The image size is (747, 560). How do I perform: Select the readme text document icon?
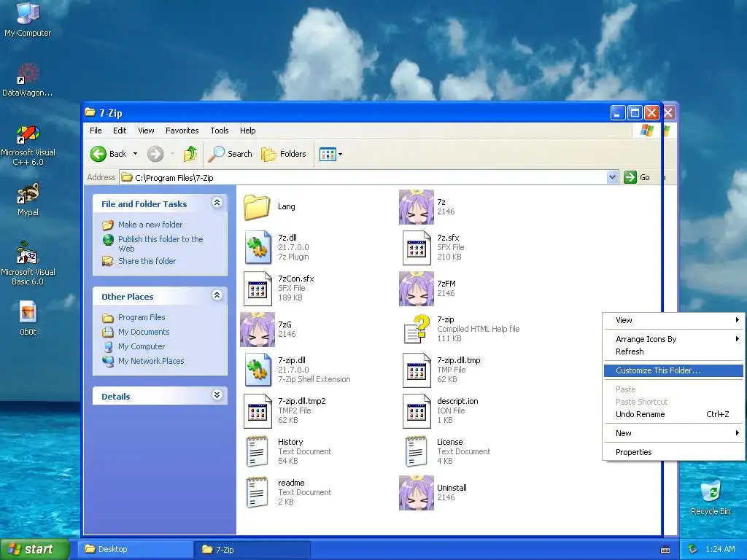pos(258,492)
